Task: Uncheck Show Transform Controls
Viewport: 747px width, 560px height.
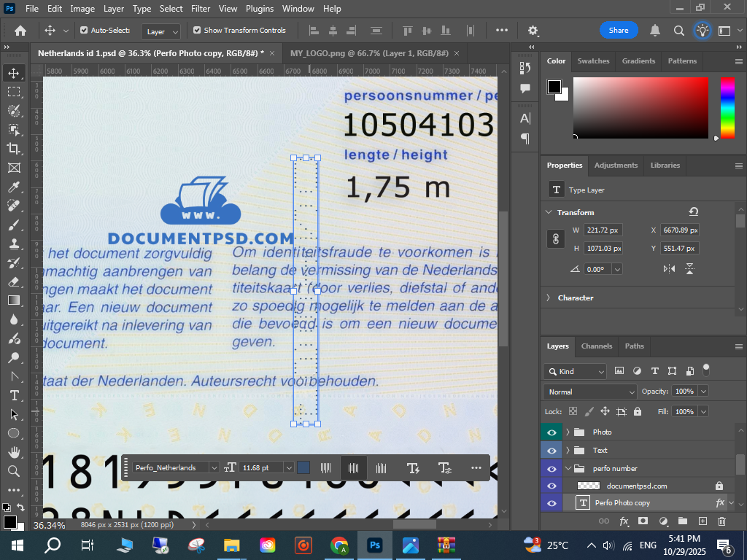Action: click(x=197, y=31)
